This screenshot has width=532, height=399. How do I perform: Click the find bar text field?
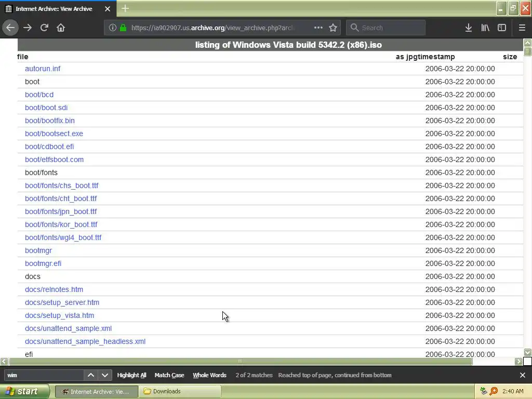click(44, 375)
